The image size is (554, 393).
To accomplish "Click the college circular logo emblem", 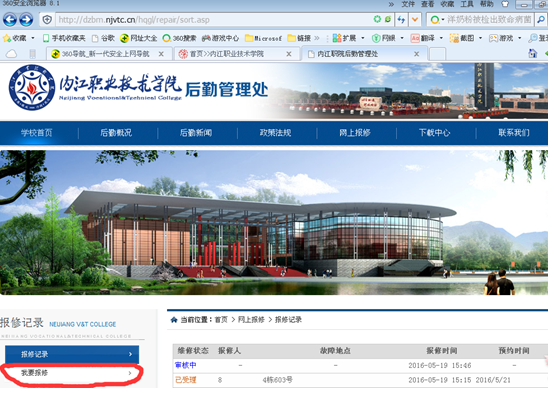I will (32, 87).
